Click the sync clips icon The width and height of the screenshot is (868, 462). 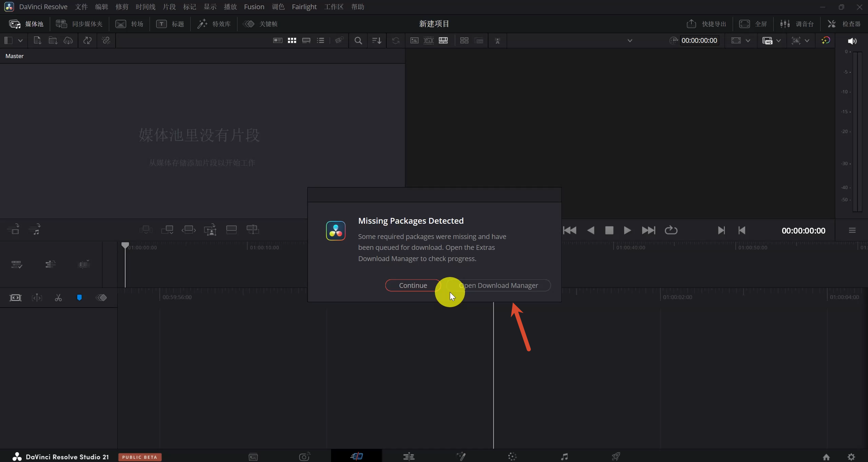(88, 41)
